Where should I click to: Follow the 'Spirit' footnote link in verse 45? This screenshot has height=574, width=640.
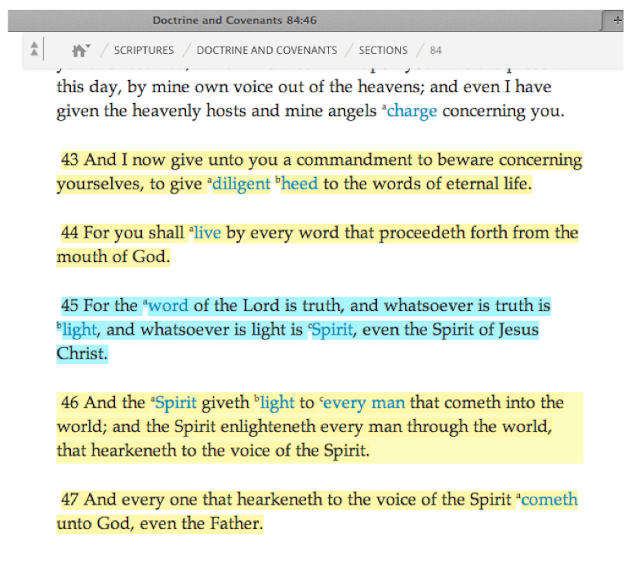332,330
